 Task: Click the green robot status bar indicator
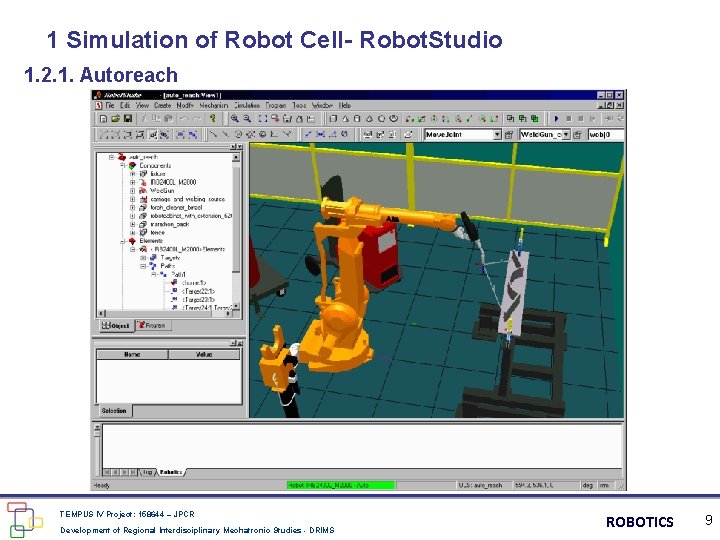pyautogui.click(x=341, y=485)
